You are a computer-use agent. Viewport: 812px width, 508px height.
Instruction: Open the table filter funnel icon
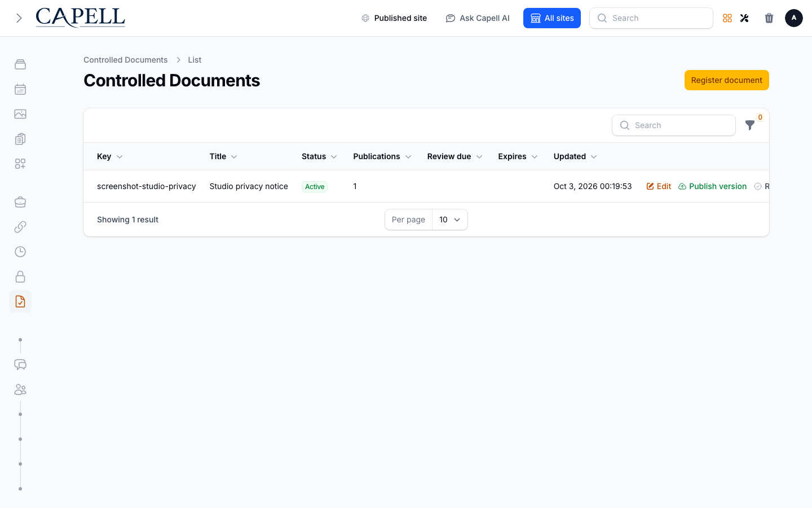[x=750, y=125]
